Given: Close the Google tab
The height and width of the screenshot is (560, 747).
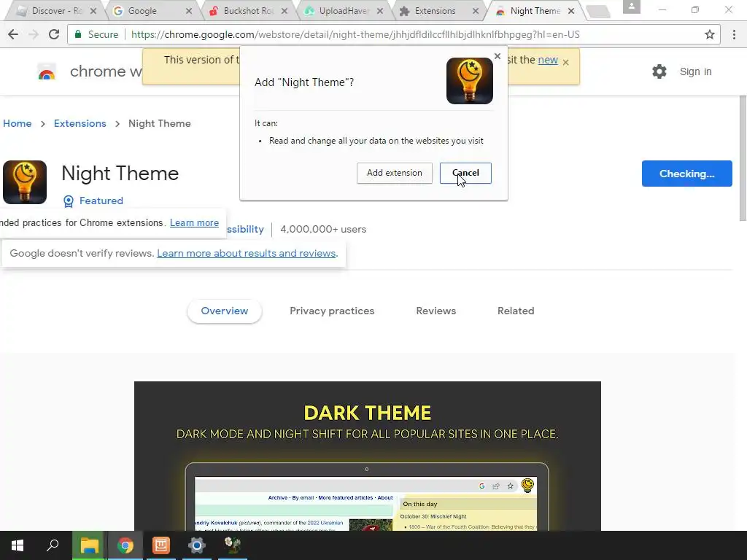Looking at the screenshot, I should click(x=189, y=10).
